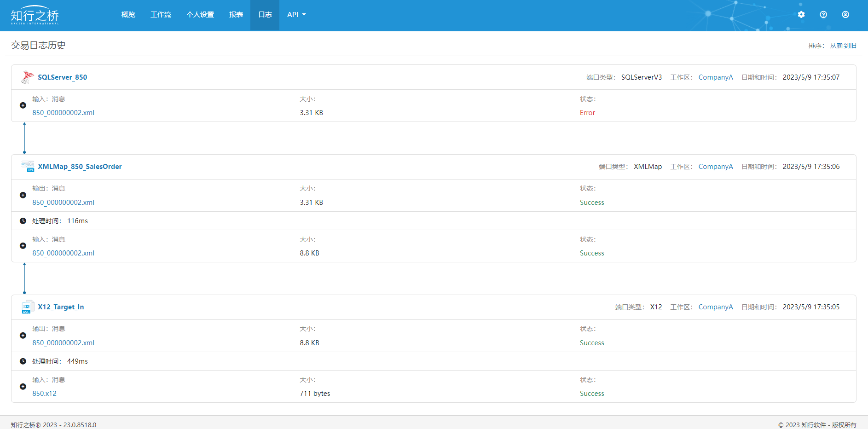Expand the X12_Target_In output message row
The height and width of the screenshot is (429, 868).
[23, 336]
